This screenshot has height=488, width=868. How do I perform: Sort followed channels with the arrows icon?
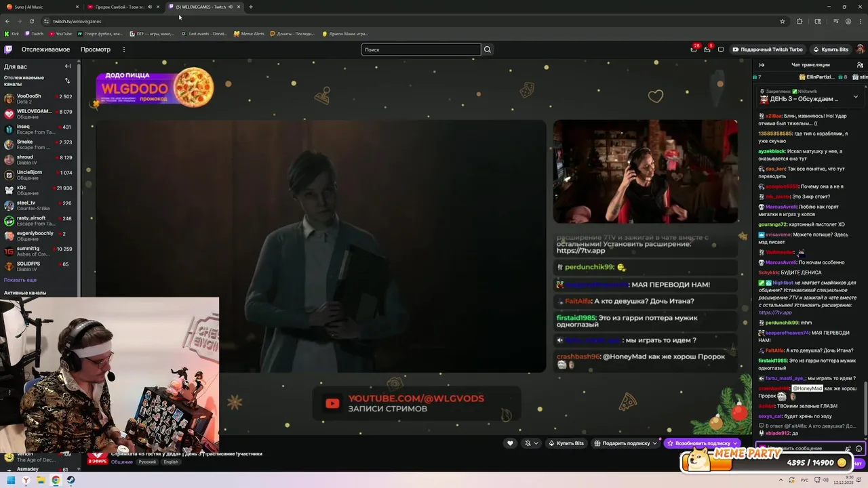[x=67, y=81]
